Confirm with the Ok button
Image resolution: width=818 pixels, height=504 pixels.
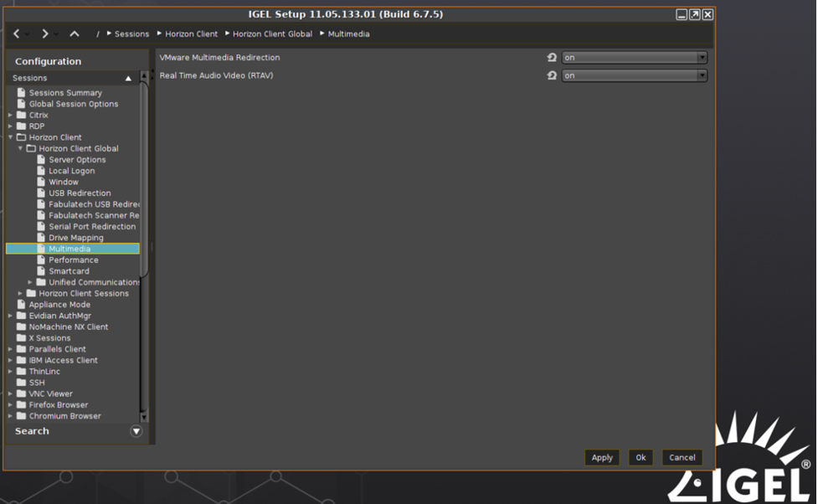[641, 458]
